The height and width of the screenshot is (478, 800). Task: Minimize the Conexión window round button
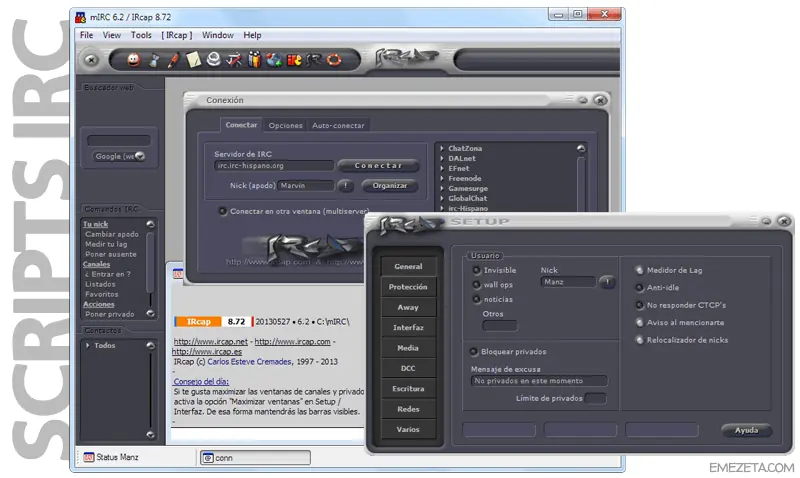pos(583,100)
